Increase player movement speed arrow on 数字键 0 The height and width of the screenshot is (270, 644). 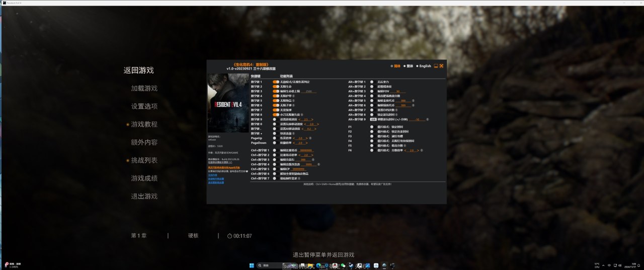(318, 124)
